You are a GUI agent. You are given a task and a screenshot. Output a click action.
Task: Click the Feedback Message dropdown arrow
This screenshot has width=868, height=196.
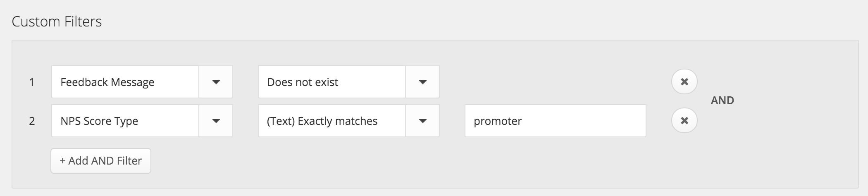(x=216, y=82)
